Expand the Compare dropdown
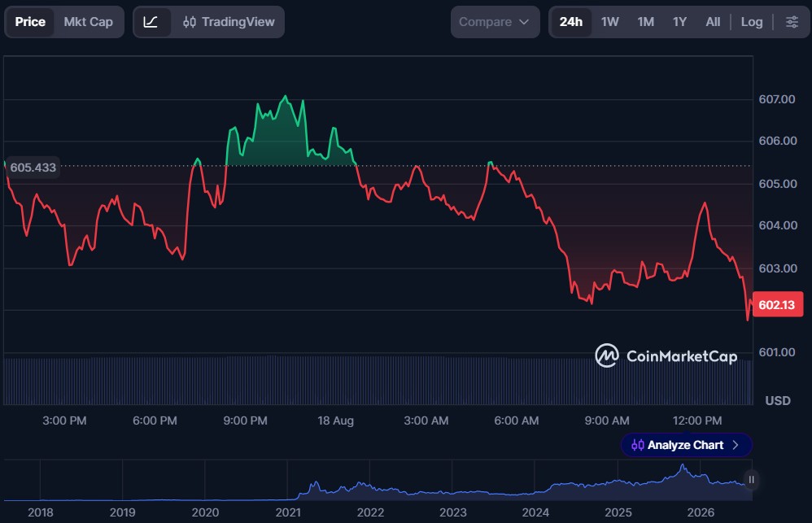Image resolution: width=812 pixels, height=523 pixels. [x=495, y=22]
